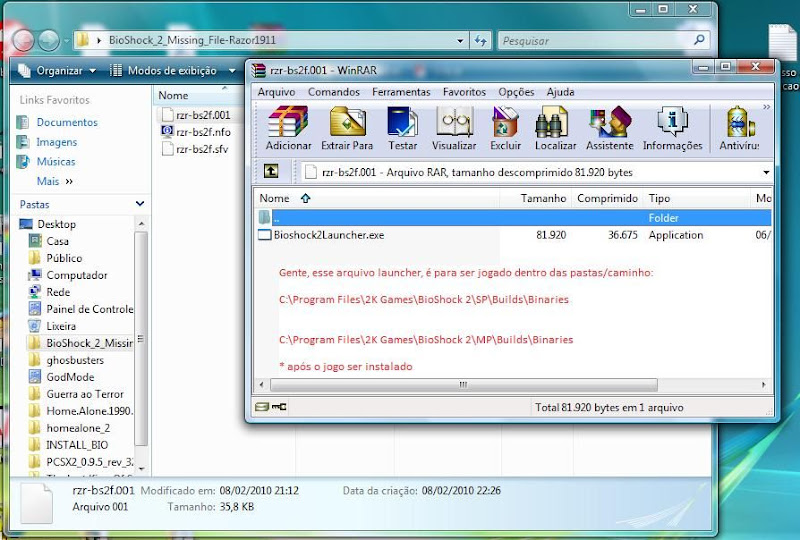Select Guerra ao Terror folder
This screenshot has height=540, width=800.
[85, 394]
